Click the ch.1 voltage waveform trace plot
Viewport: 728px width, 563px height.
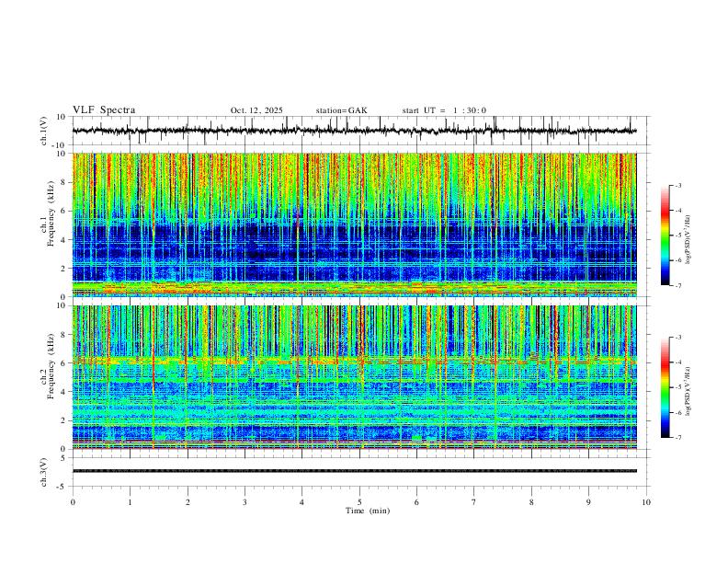click(354, 131)
